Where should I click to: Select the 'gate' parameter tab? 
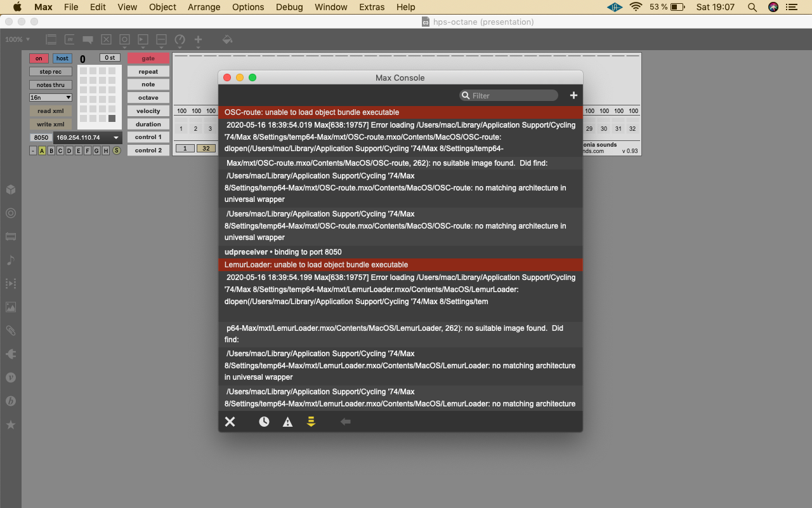pyautogui.click(x=148, y=58)
